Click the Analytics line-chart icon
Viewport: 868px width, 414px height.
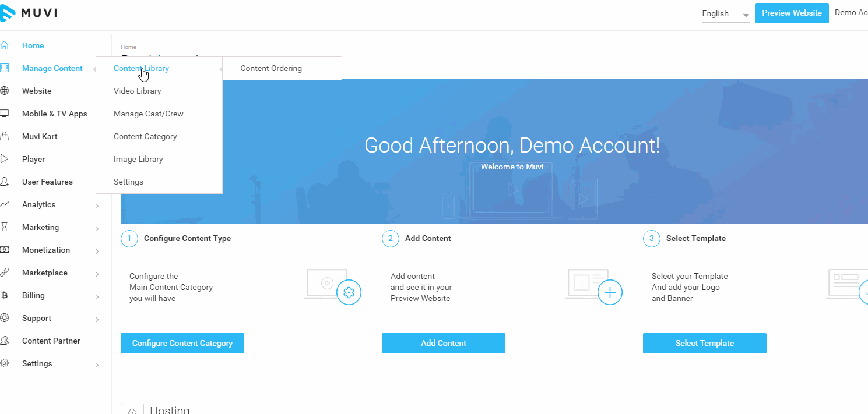tap(5, 204)
